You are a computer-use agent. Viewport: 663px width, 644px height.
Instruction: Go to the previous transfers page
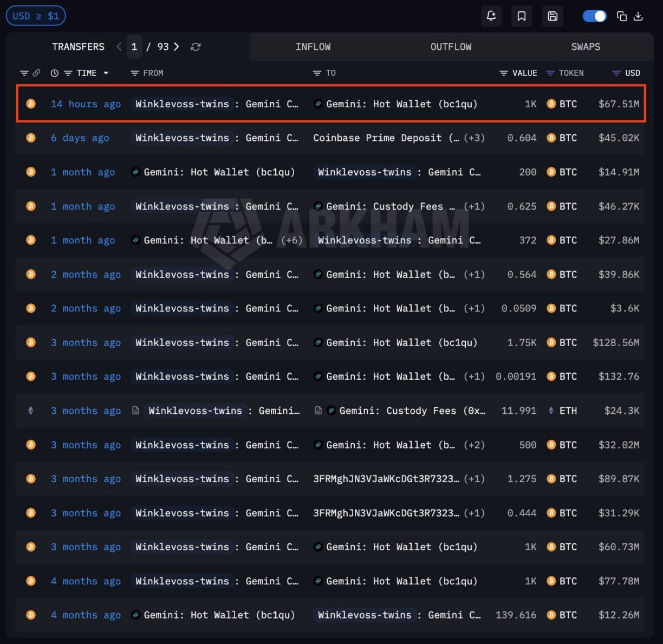tap(119, 47)
